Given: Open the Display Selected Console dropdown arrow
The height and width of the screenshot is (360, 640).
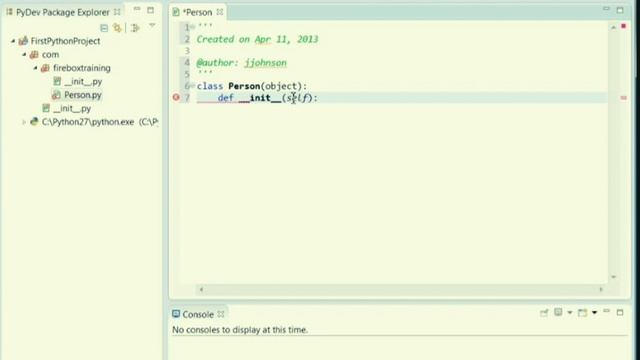Looking at the screenshot, I should click(x=570, y=313).
